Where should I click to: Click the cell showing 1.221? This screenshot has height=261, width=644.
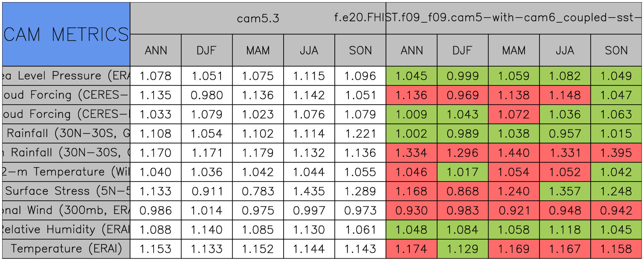point(360,134)
